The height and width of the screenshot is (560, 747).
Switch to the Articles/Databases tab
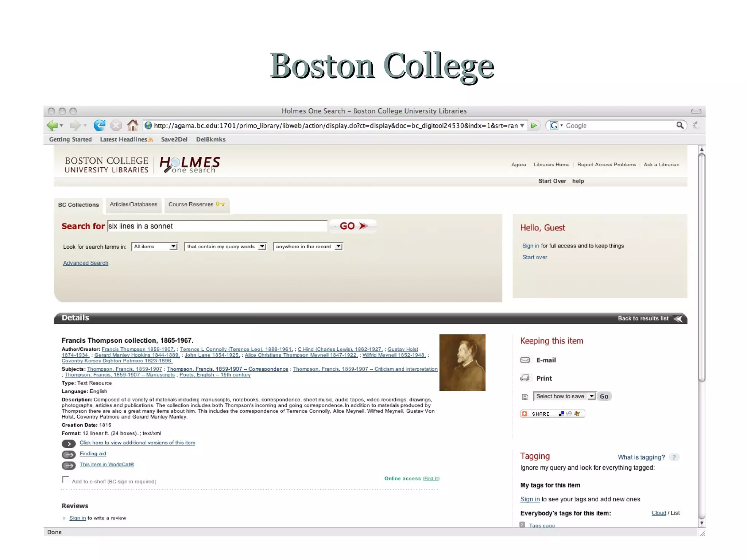pos(133,205)
